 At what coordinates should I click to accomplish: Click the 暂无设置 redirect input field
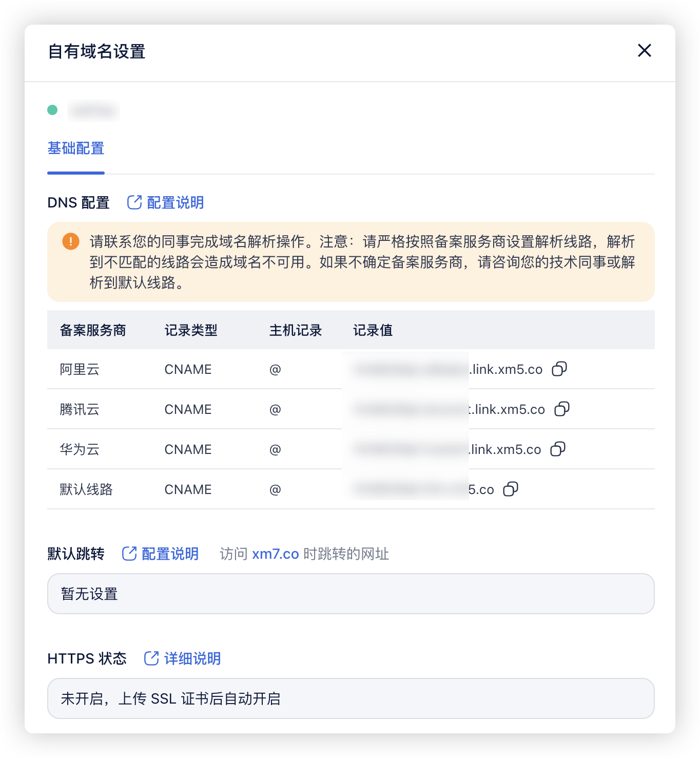pyautogui.click(x=351, y=594)
